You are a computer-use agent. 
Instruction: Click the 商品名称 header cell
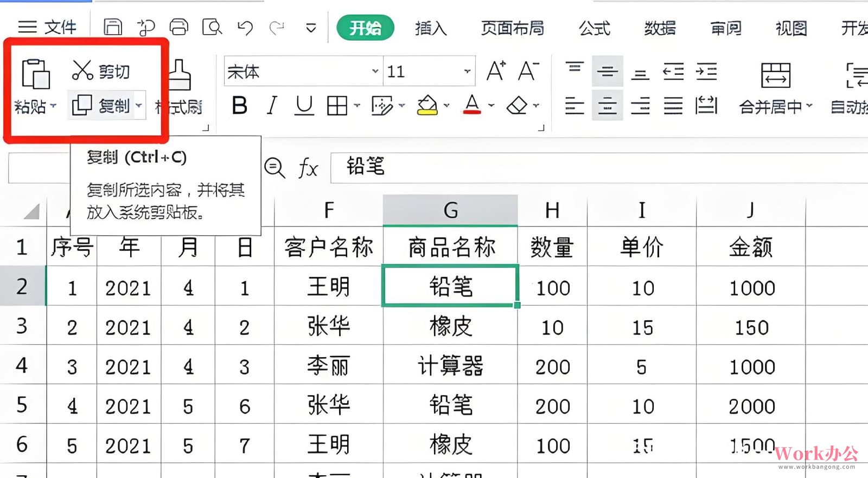coord(451,247)
